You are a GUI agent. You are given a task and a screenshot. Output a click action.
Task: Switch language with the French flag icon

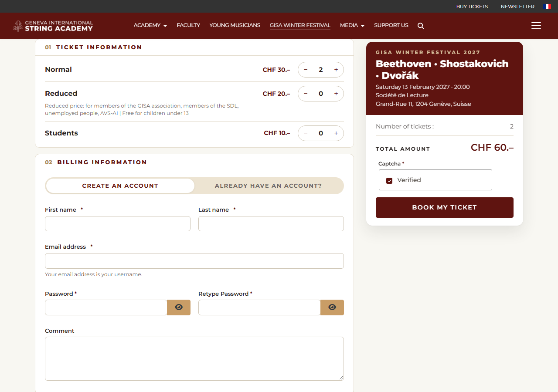(547, 7)
